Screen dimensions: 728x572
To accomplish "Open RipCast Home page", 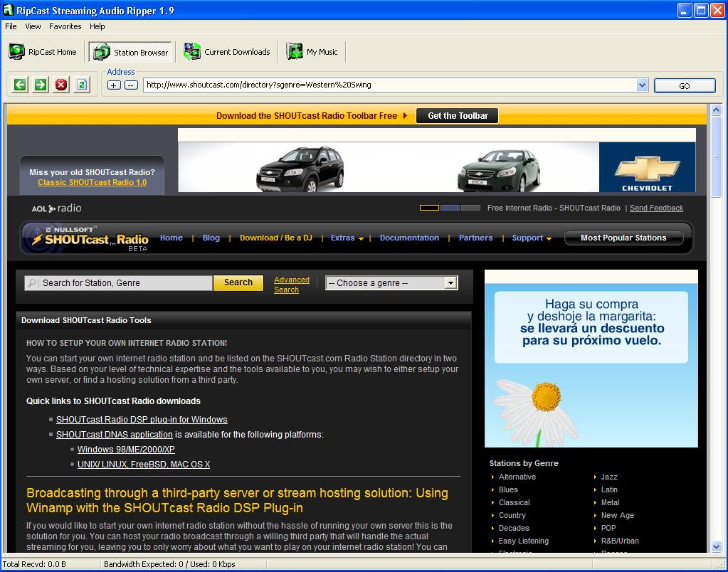I will click(42, 51).
